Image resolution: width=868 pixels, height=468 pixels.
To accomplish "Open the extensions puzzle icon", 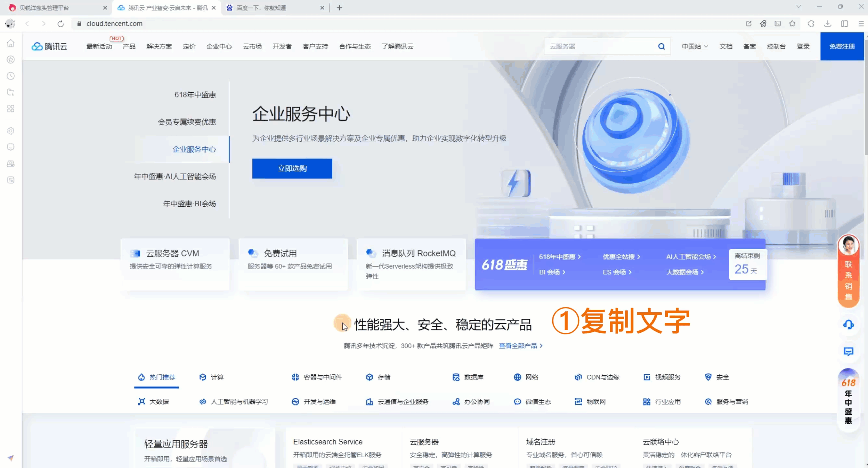I will 811,24.
